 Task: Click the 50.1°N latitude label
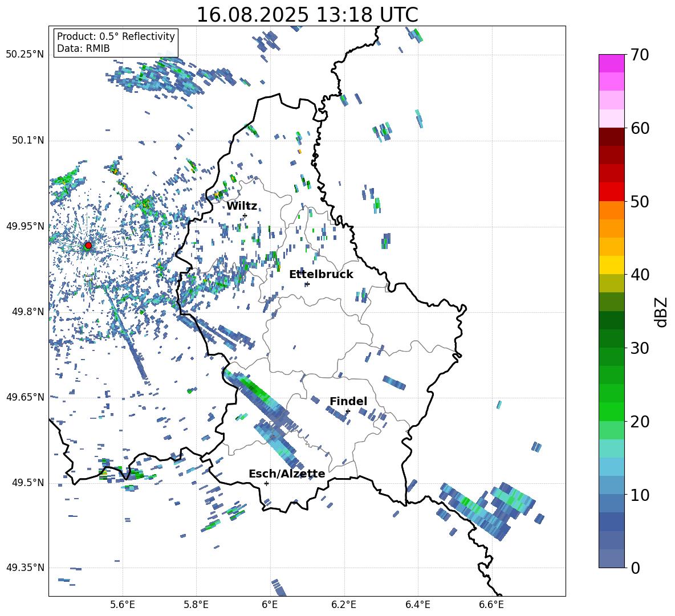[x=28, y=141]
